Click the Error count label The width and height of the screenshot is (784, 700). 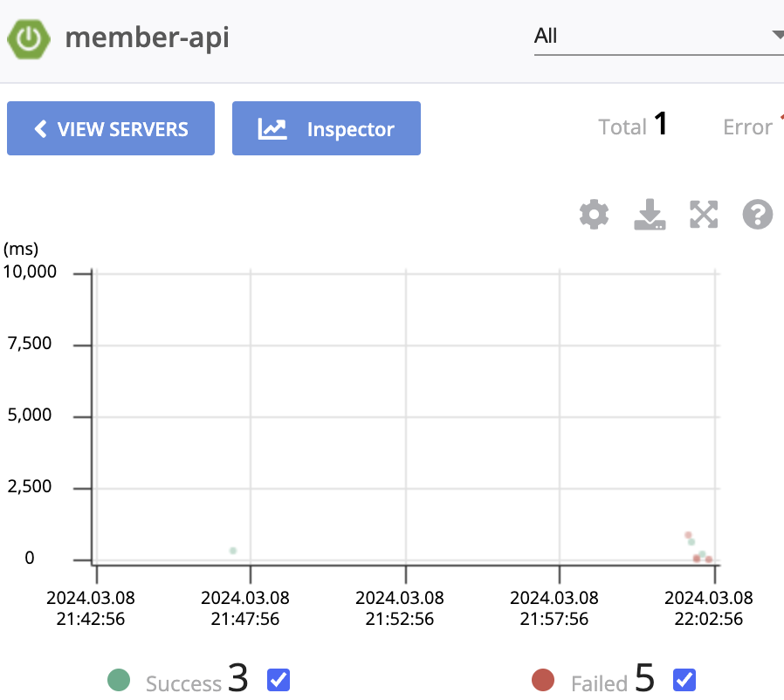747,127
